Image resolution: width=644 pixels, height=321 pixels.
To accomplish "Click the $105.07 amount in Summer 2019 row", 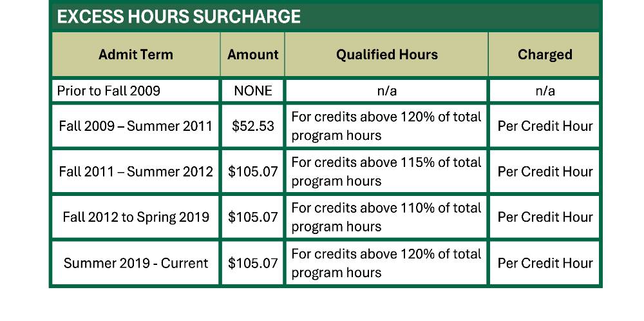I will point(252,263).
